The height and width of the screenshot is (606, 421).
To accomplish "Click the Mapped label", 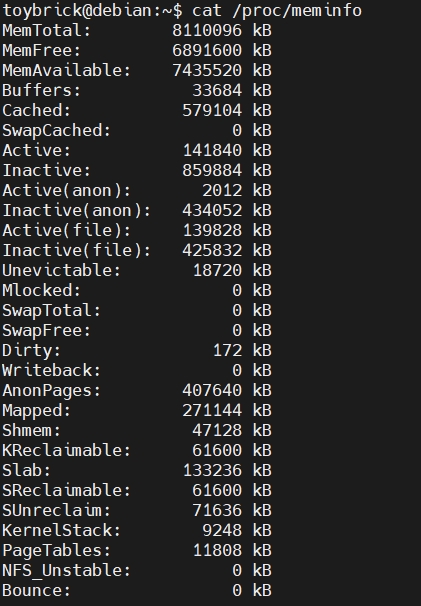I will point(37,411).
